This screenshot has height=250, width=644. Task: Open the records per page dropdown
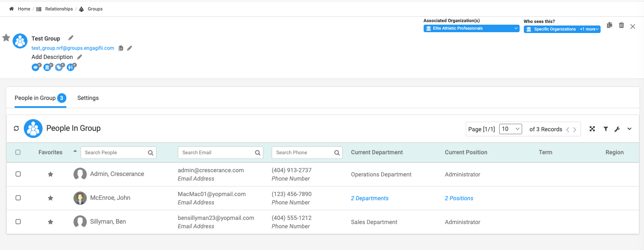511,129
